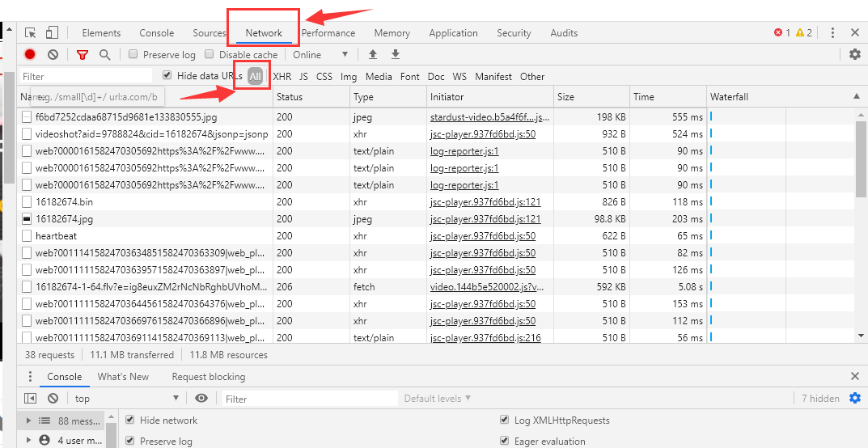Toggle Eager evaluation checkbox
The height and width of the screenshot is (448, 868).
504,441
